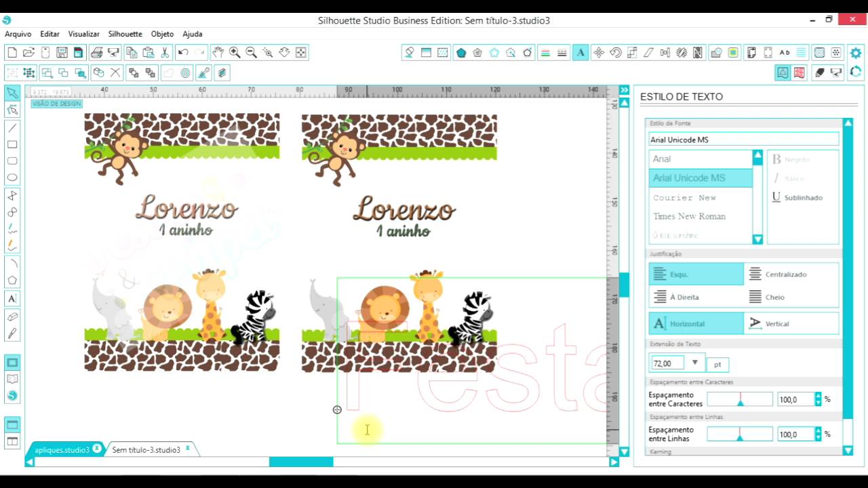The image size is (868, 488).
Task: Open the Silhouette menu
Action: [125, 34]
